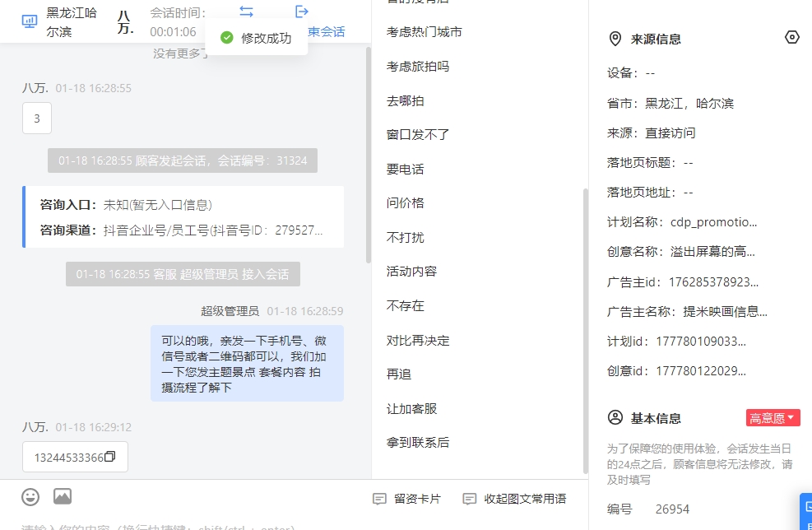
Task: Choose the 再追 quick reply
Action: 399,374
